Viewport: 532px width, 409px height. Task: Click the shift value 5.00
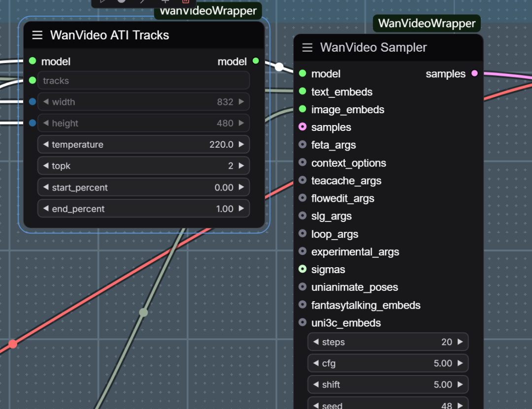point(443,384)
